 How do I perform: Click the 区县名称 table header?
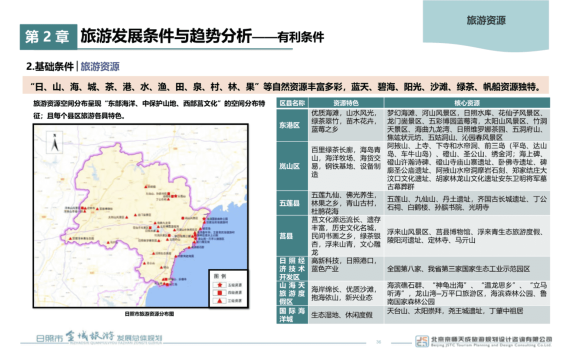tap(292, 103)
